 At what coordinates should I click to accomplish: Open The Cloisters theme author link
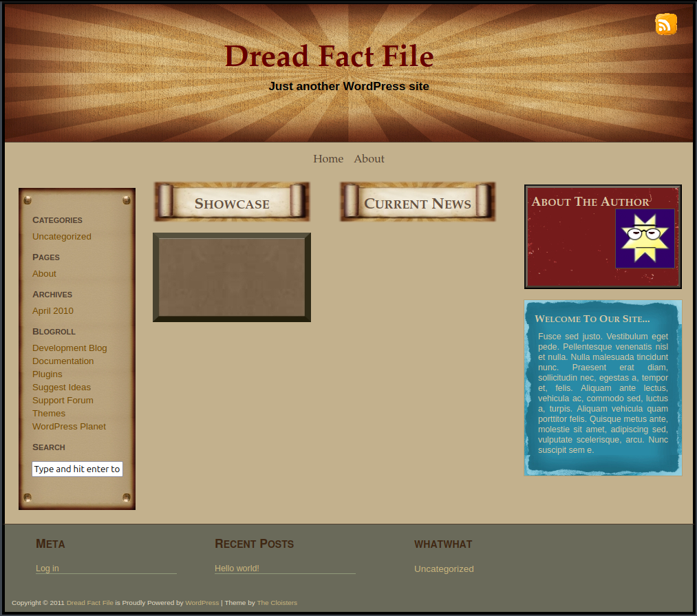point(277,603)
